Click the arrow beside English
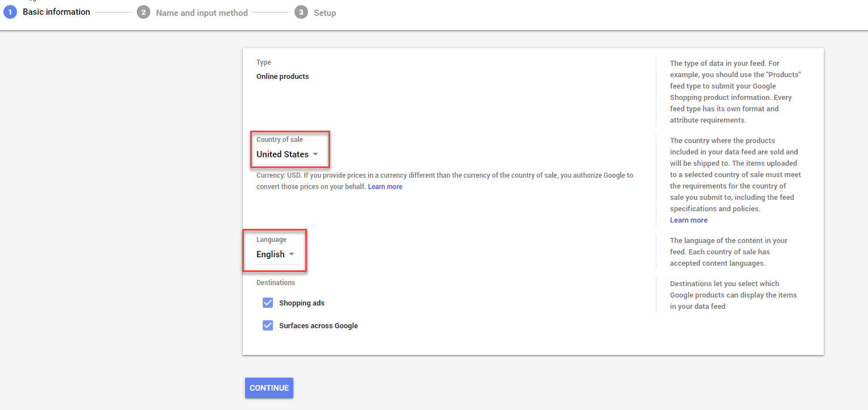The image size is (868, 410). tap(292, 254)
